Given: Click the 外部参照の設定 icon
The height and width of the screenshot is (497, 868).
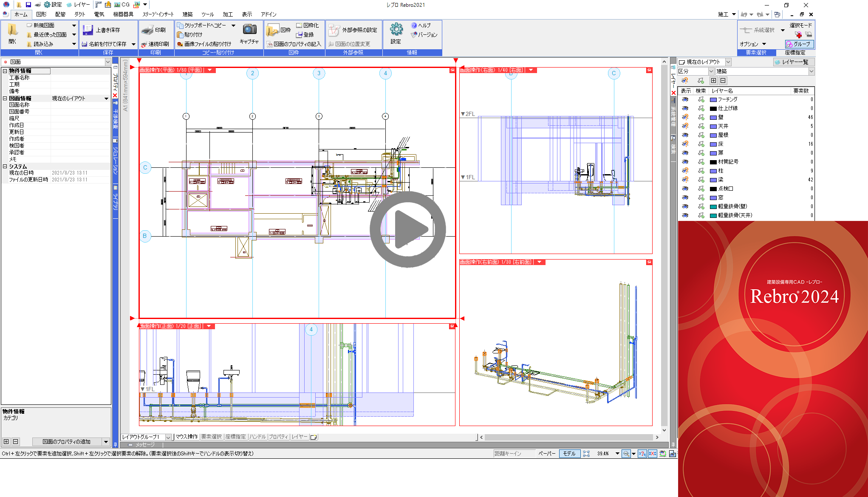Looking at the screenshot, I should click(x=334, y=30).
